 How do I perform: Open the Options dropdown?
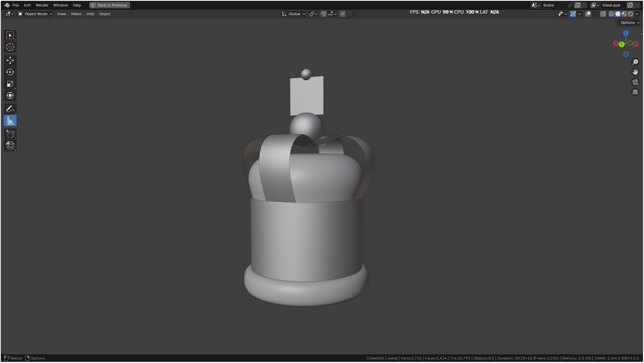click(x=630, y=23)
